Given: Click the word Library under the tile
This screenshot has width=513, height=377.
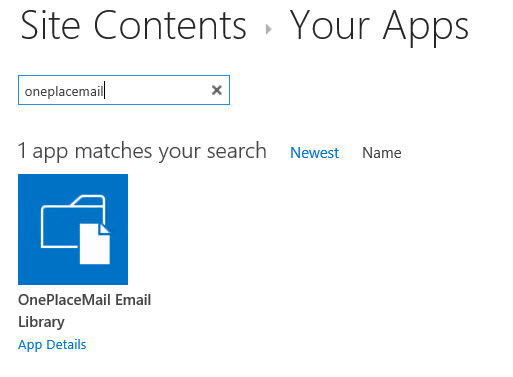Looking at the screenshot, I should (x=41, y=322).
